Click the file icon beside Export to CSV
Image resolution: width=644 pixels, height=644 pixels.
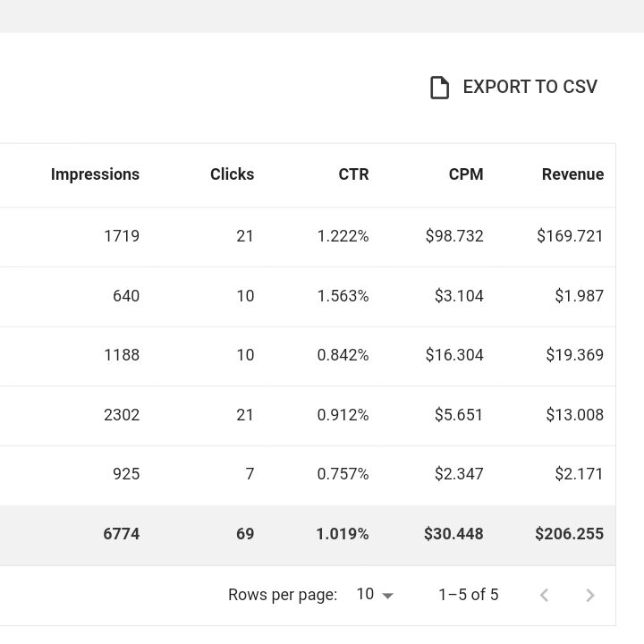click(439, 88)
